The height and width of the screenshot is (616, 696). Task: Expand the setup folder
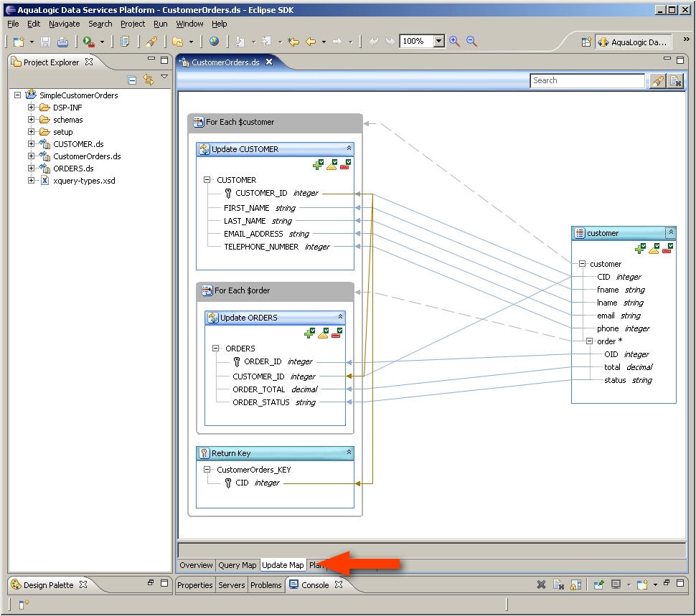coord(31,131)
